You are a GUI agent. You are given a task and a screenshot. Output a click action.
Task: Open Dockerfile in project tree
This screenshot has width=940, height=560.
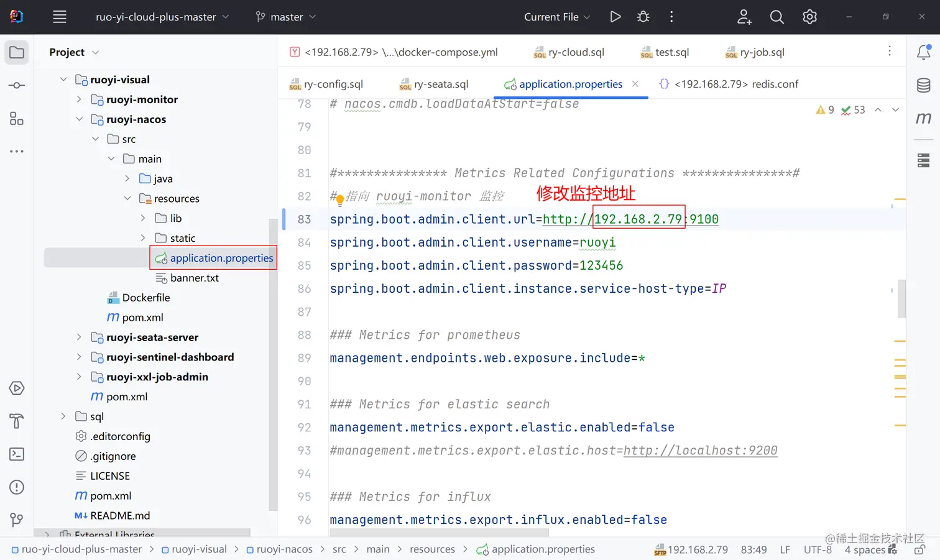pos(139,298)
